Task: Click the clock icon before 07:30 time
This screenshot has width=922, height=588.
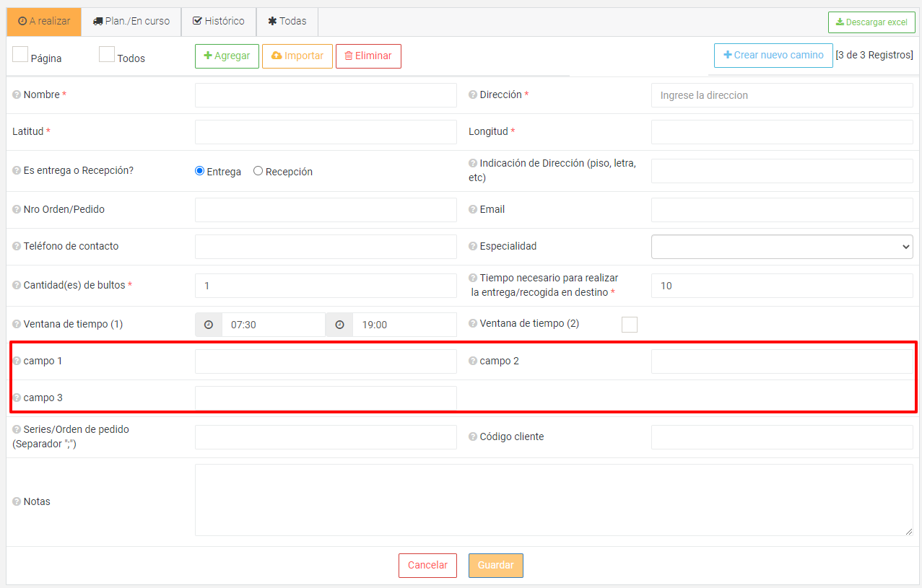Action: [x=209, y=325]
